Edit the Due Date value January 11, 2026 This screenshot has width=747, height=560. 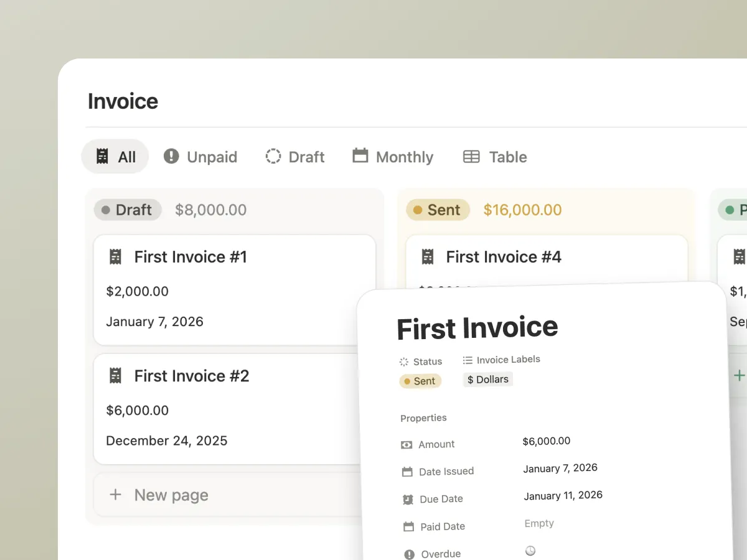point(563,495)
